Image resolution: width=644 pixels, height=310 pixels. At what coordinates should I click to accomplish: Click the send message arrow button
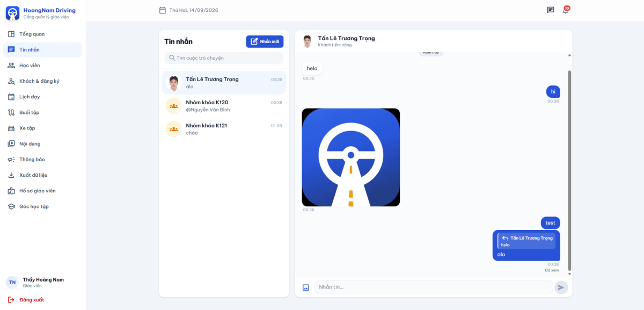point(561,287)
